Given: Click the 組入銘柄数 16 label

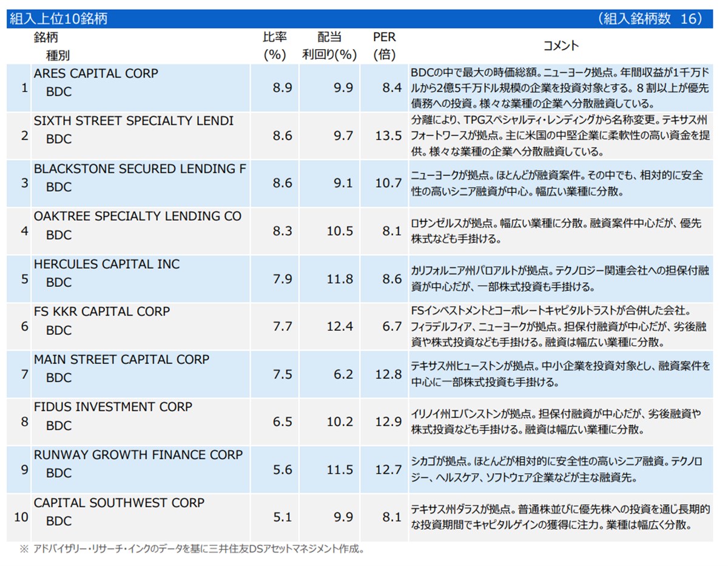Looking at the screenshot, I should click(650, 19).
